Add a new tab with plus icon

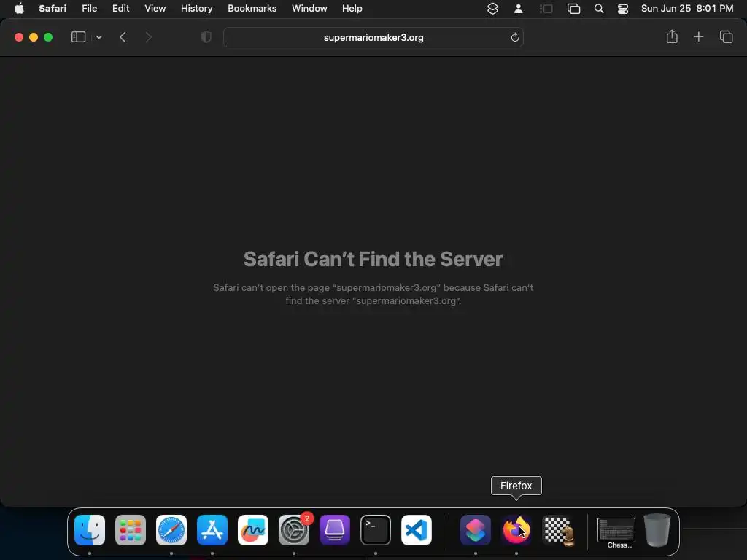[x=698, y=36]
